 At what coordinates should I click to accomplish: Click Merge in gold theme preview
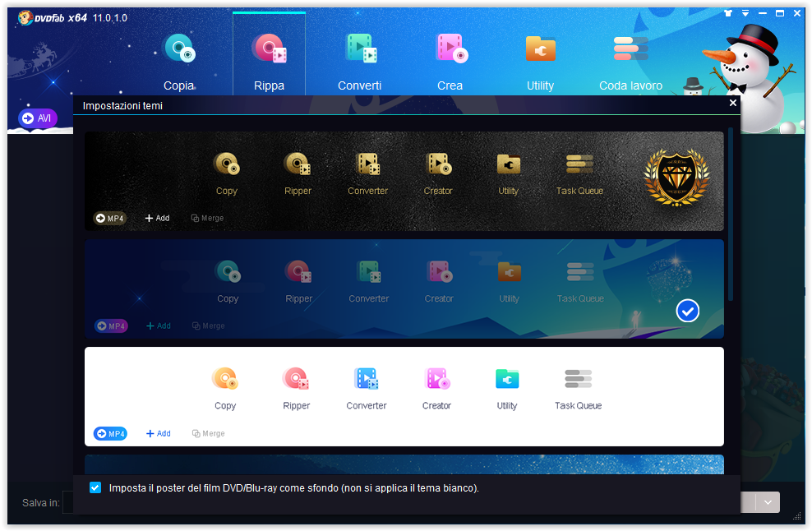point(207,218)
